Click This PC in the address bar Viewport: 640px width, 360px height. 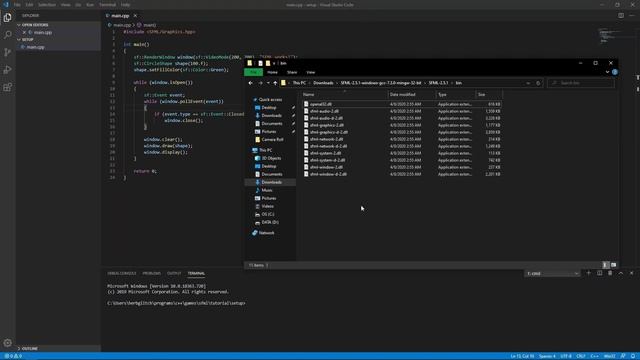[x=299, y=83]
